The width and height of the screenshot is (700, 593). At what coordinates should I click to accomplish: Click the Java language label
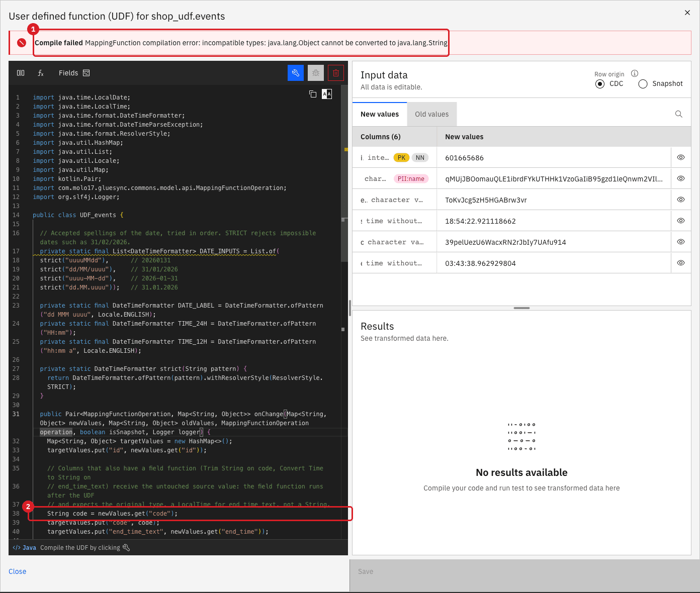[25, 548]
